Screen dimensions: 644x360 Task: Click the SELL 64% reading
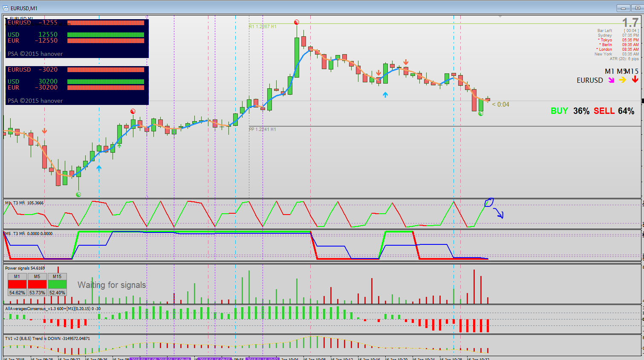[614, 111]
